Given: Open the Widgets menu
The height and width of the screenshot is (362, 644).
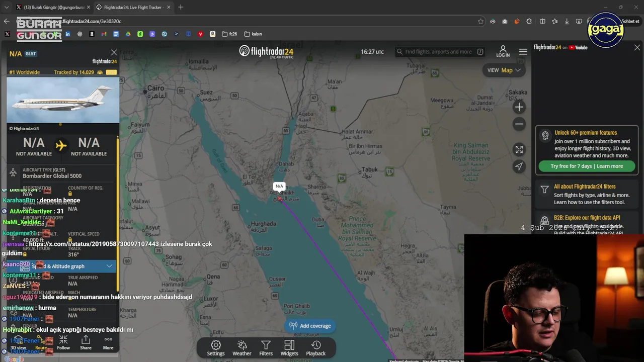Looking at the screenshot, I should point(289,348).
